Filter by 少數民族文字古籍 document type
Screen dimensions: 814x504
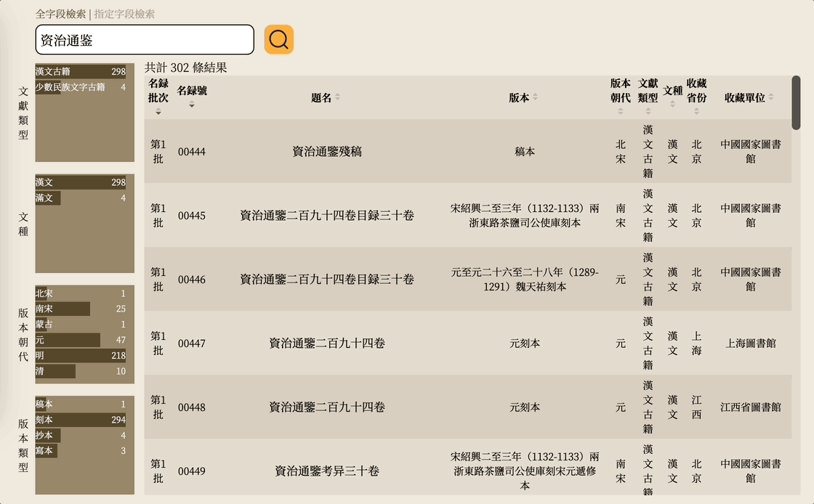tap(81, 87)
